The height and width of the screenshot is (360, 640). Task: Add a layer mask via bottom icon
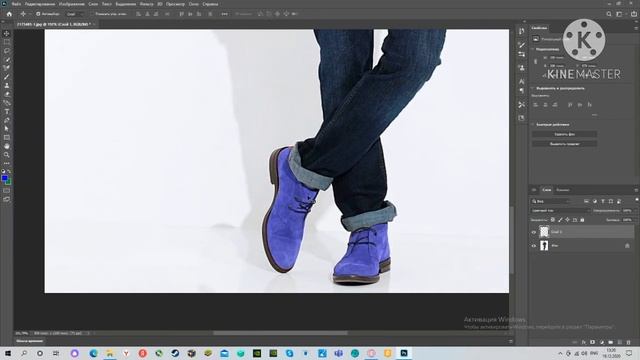tap(592, 342)
